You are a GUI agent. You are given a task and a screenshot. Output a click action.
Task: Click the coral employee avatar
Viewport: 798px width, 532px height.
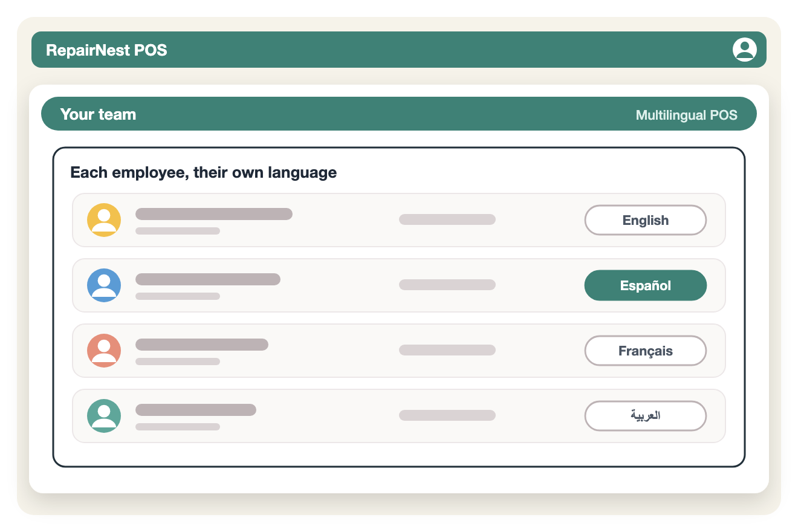(104, 351)
